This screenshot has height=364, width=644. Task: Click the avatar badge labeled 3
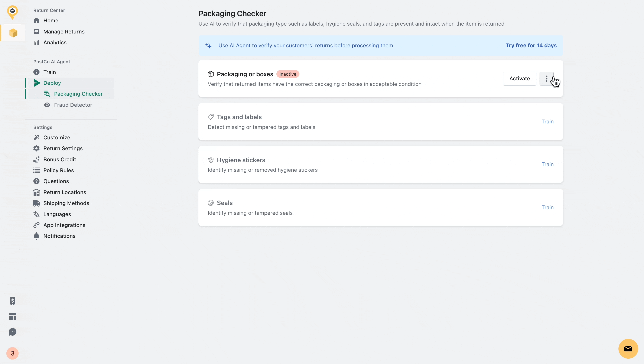tap(13, 353)
